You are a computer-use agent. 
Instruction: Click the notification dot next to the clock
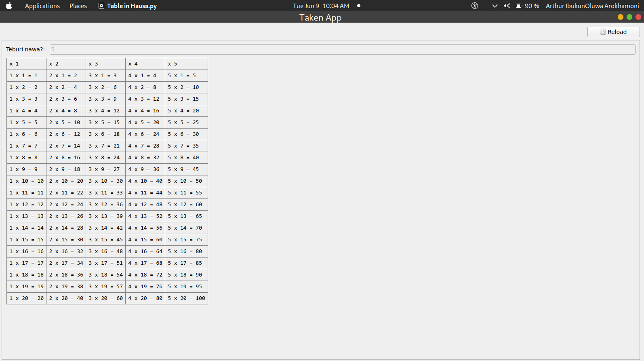pos(359,6)
